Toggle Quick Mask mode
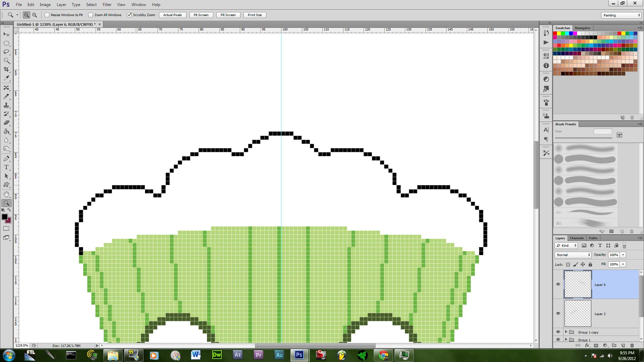The height and width of the screenshot is (362, 644). 6,229
